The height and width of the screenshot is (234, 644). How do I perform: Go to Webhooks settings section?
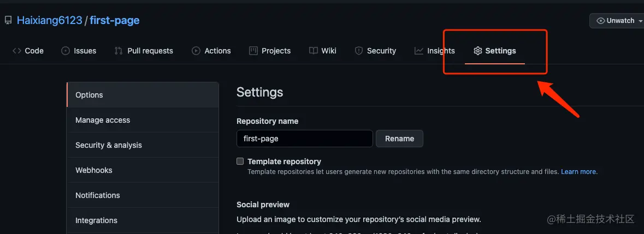[94, 170]
